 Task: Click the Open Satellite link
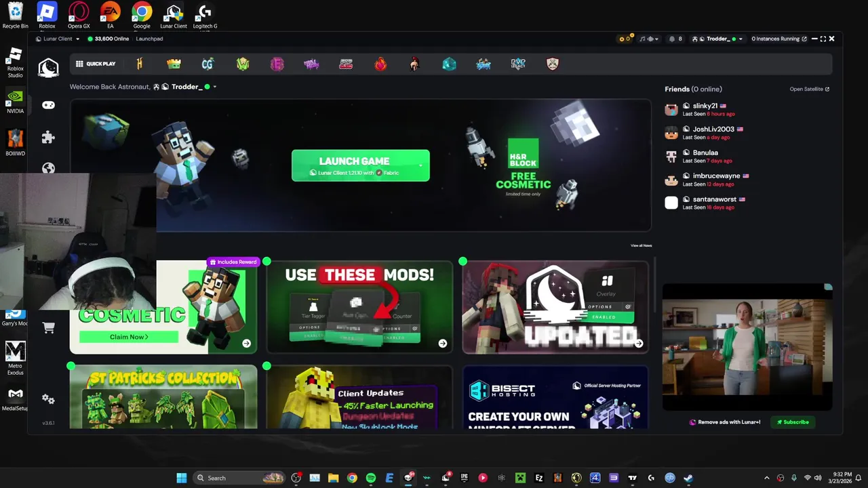coord(810,89)
